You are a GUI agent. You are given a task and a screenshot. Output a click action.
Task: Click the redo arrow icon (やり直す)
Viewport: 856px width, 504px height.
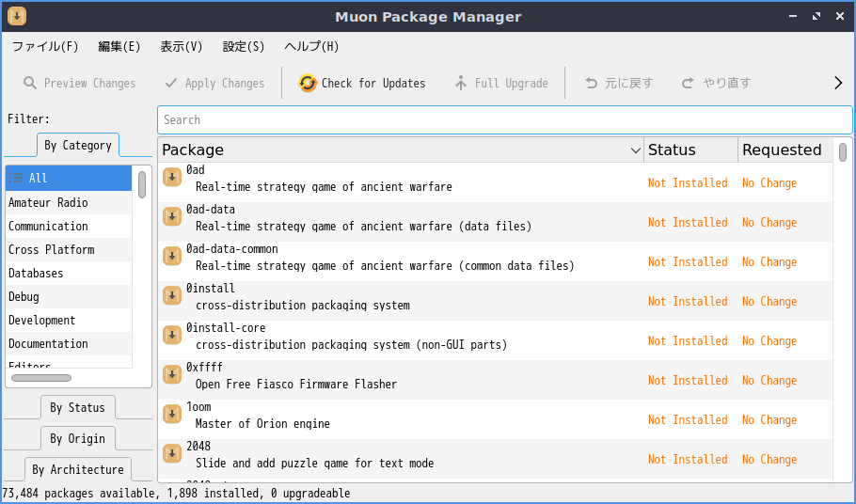[688, 83]
